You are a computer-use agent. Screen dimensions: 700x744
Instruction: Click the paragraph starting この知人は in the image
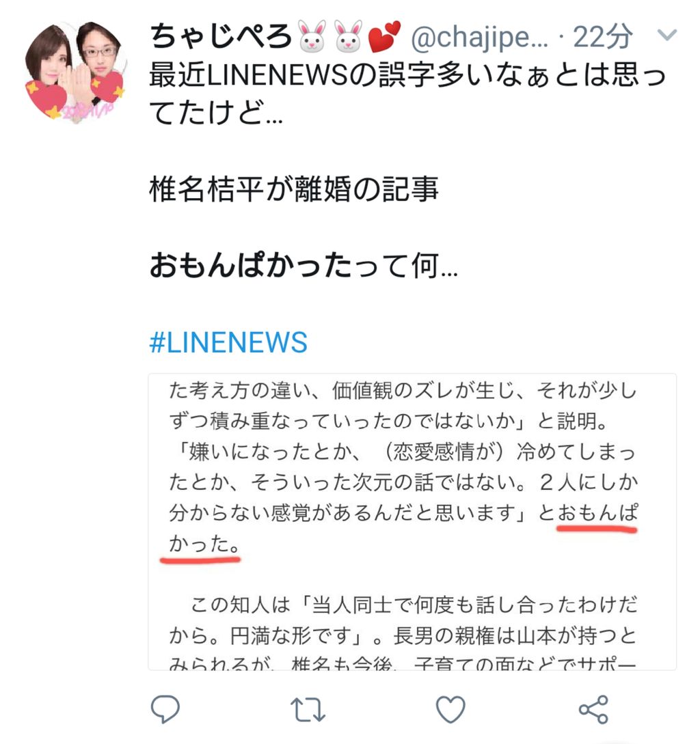(x=404, y=633)
